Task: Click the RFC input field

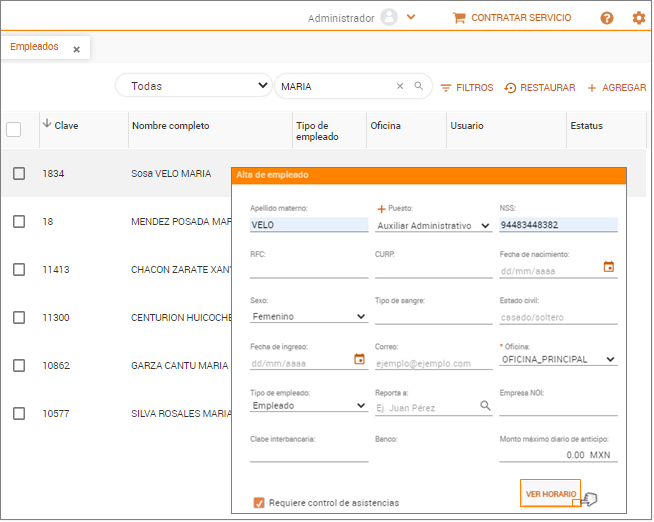Action: (309, 270)
